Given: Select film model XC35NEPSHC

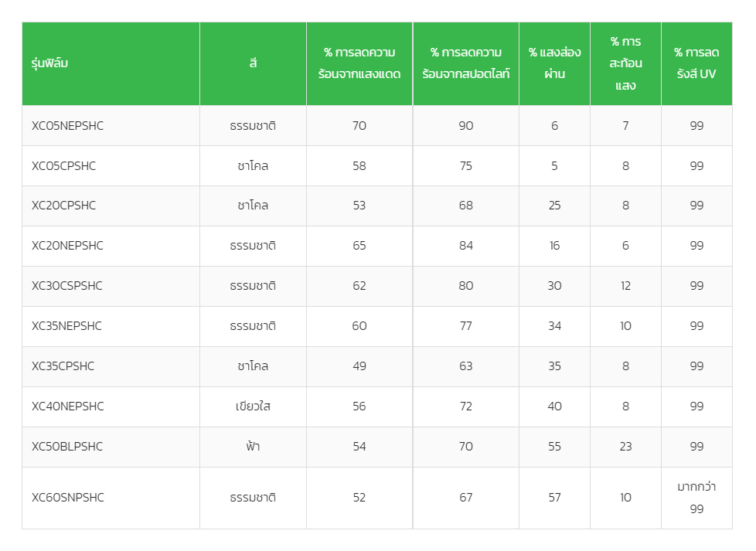Looking at the screenshot, I should [x=66, y=326].
